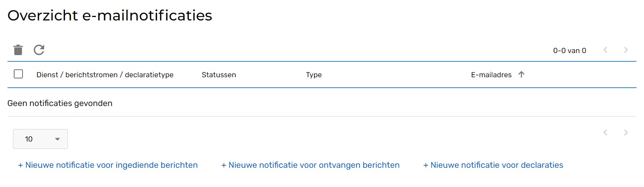
Task: Open the rows-per-page dropdown showing 10
Action: 40,139
